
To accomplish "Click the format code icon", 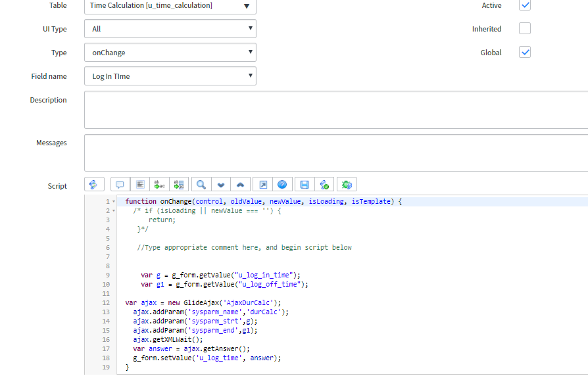I will click(139, 185).
